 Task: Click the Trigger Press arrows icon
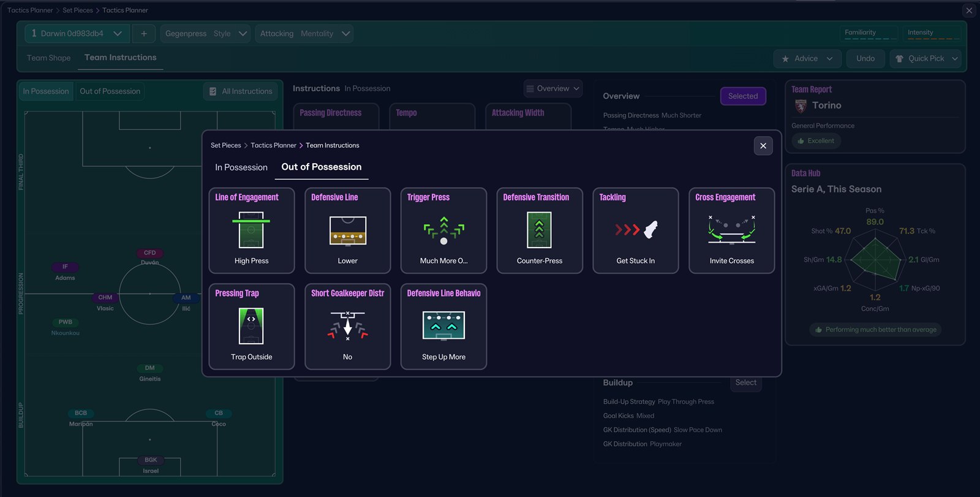pos(443,230)
